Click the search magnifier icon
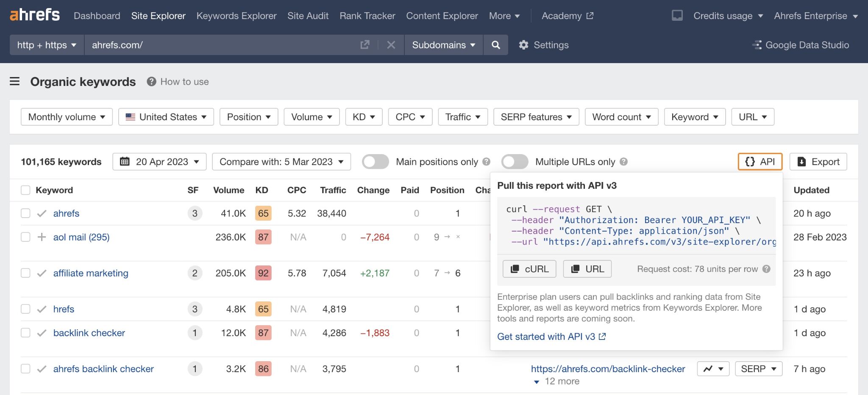This screenshot has height=395, width=868. pos(495,45)
